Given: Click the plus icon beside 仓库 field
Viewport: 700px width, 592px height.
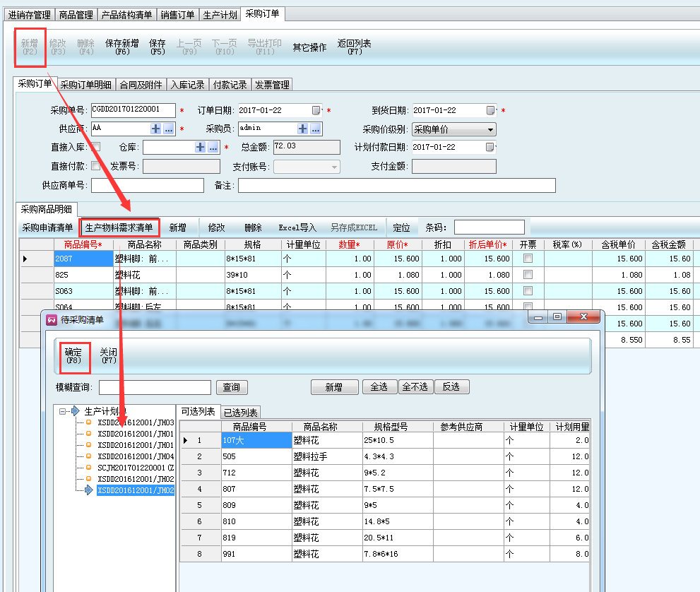Looking at the screenshot, I should (201, 147).
